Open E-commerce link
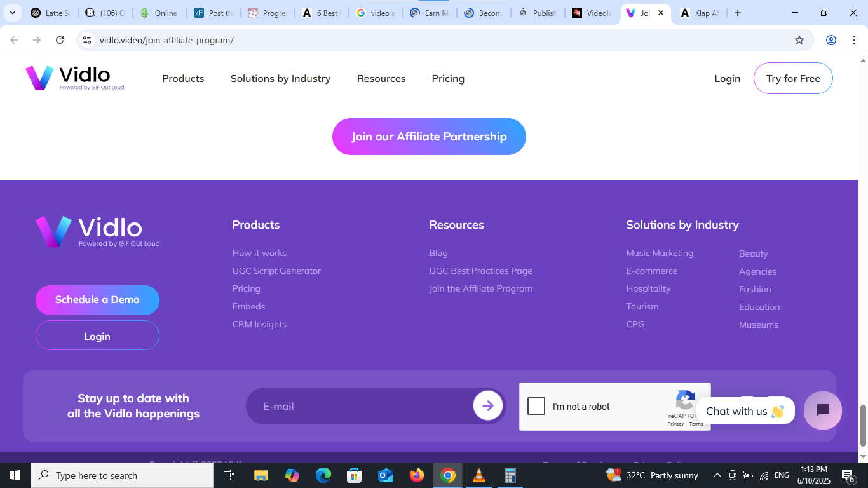The width and height of the screenshot is (868, 488). (x=652, y=271)
